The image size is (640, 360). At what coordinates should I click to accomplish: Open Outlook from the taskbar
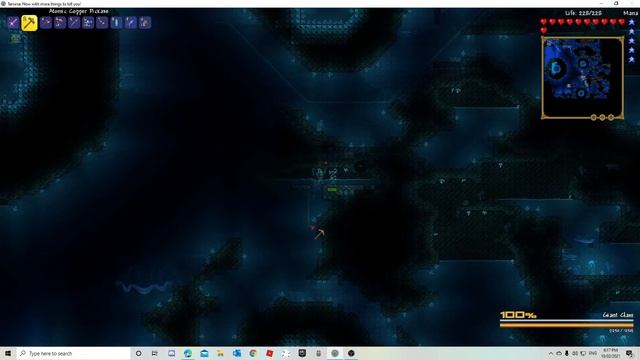237,353
